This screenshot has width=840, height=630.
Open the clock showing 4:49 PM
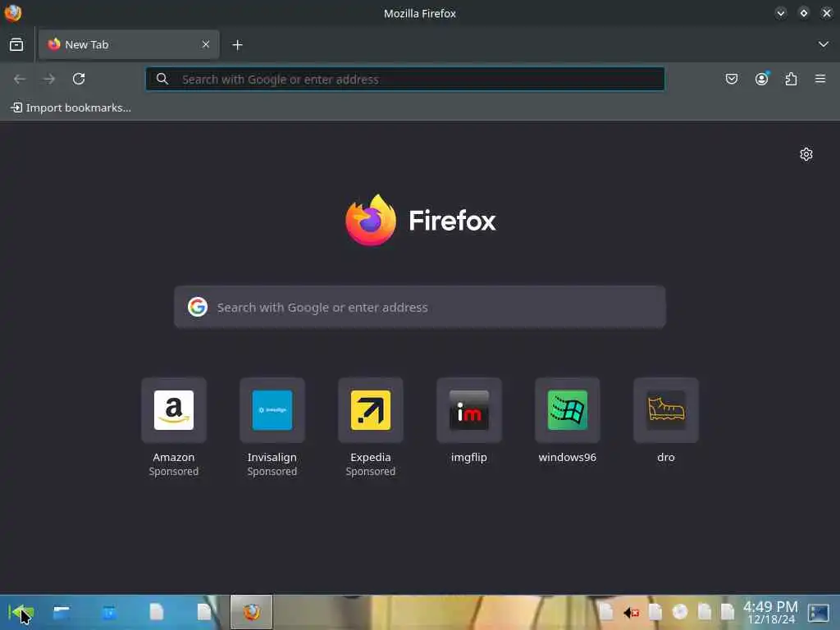point(770,612)
